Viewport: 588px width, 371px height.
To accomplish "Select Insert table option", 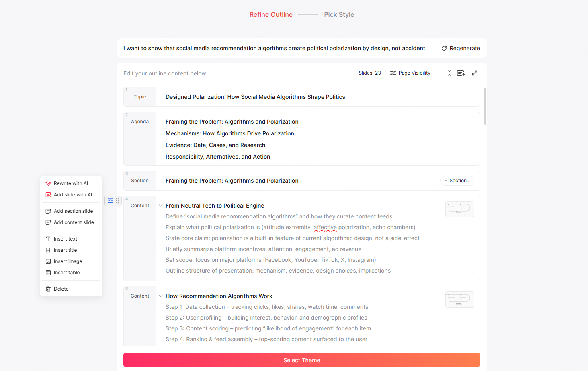I will point(71,273).
